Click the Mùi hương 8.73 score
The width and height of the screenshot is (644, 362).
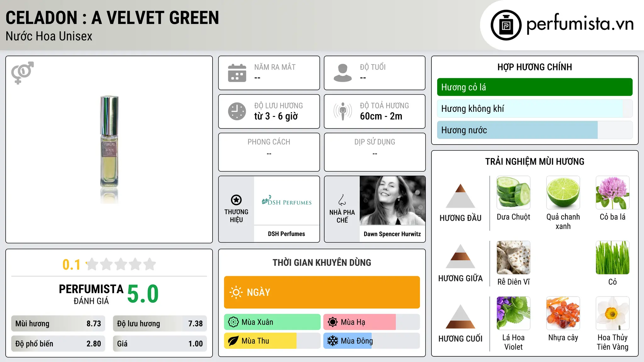[x=58, y=324]
